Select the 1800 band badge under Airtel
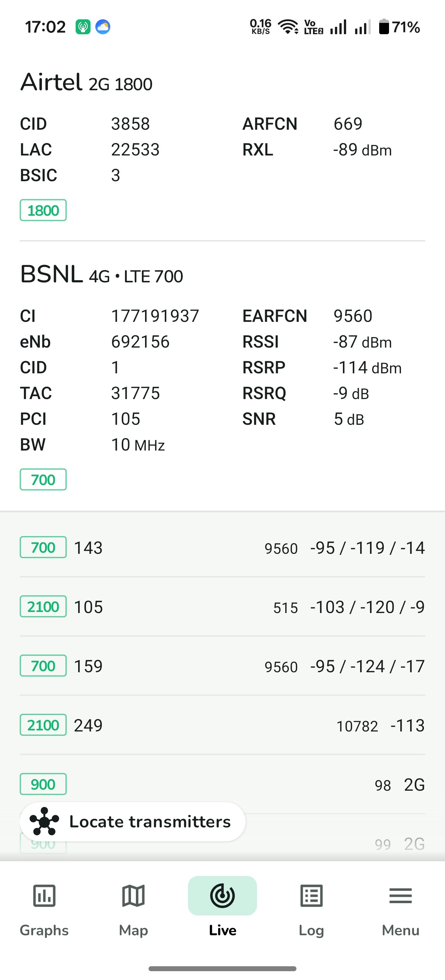The image size is (445, 980). coord(43,210)
